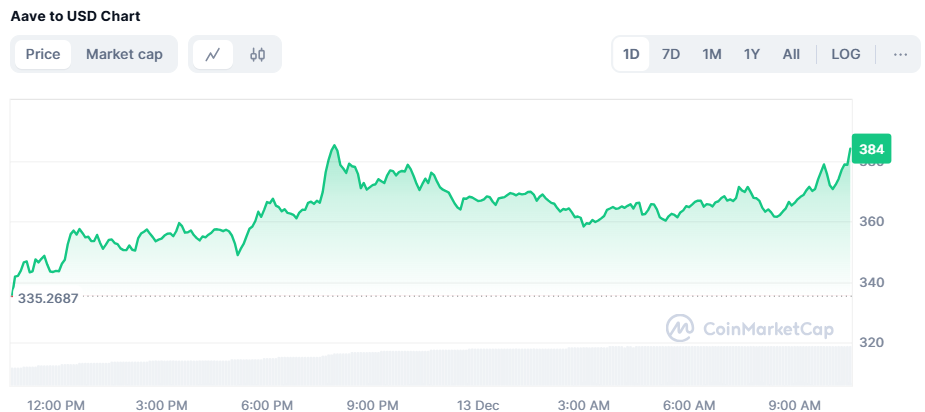The width and height of the screenshot is (925, 412).
Task: Click the 335.2687 opening price label
Action: pos(61,297)
